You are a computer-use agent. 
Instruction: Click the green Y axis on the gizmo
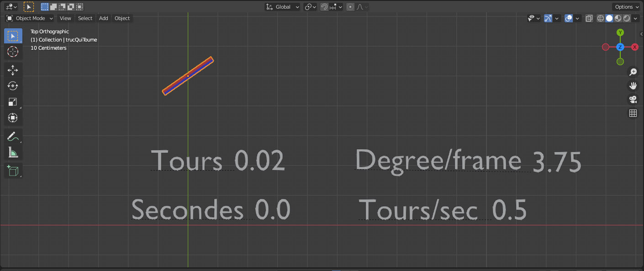[x=620, y=32]
